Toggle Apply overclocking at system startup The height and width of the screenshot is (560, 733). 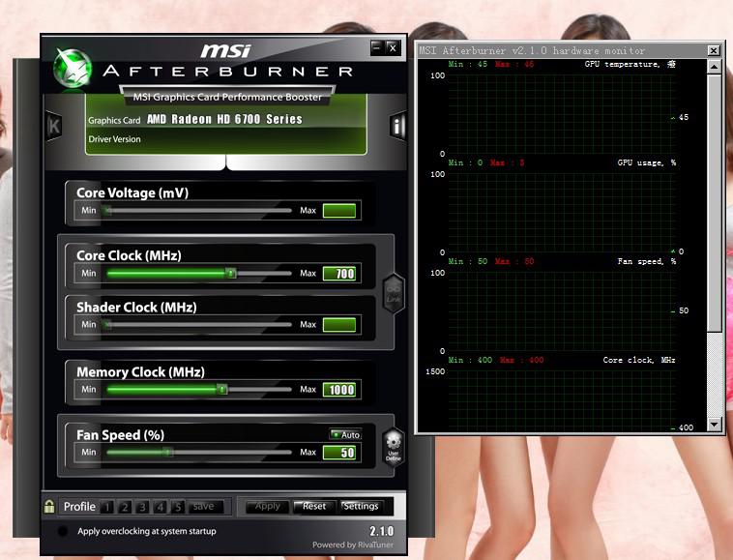click(x=63, y=531)
